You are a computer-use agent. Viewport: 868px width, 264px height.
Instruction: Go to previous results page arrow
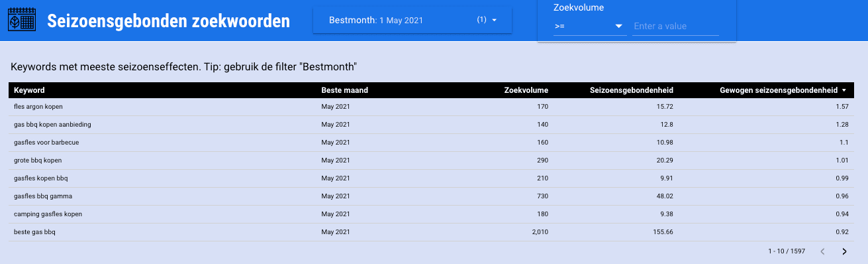(822, 251)
